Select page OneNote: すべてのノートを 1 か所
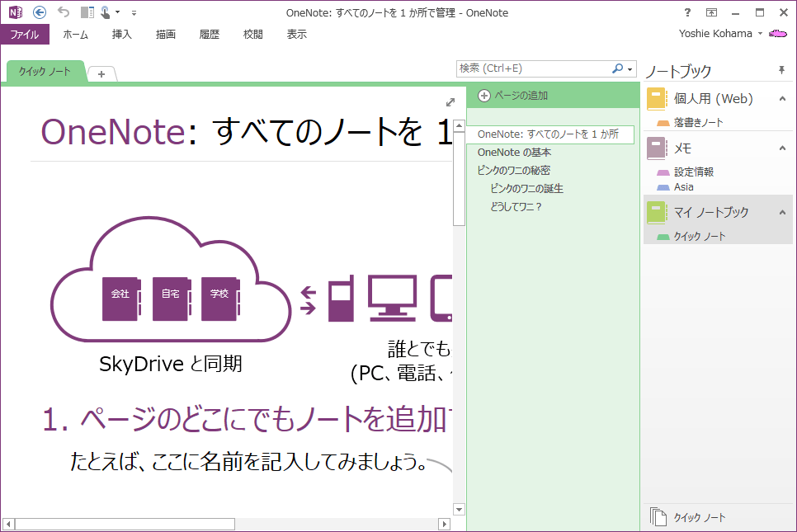 point(550,134)
